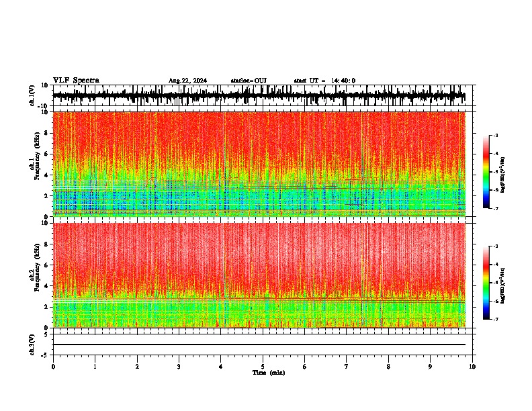Click the ch.1 voltage waveform trace

(x=259, y=95)
